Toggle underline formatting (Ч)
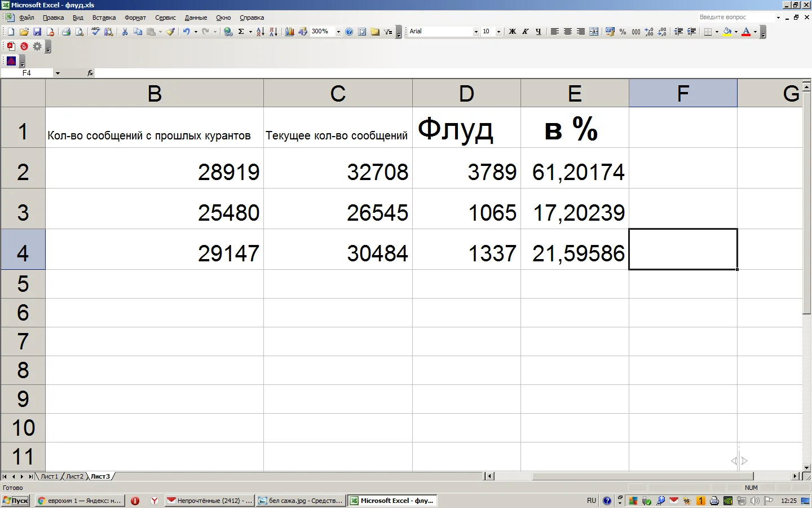 [538, 32]
